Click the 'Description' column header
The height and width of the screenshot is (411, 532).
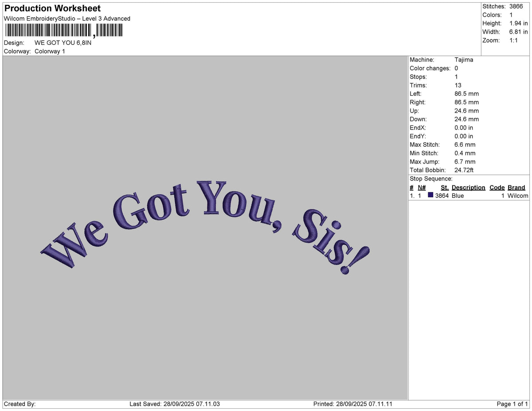pos(469,188)
